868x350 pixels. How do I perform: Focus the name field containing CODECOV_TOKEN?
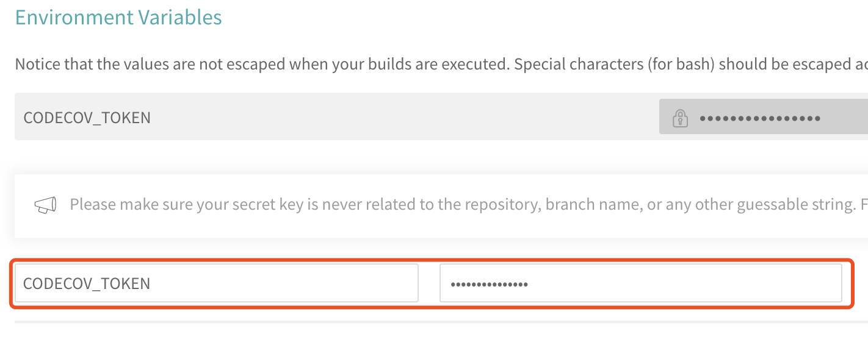(x=217, y=283)
